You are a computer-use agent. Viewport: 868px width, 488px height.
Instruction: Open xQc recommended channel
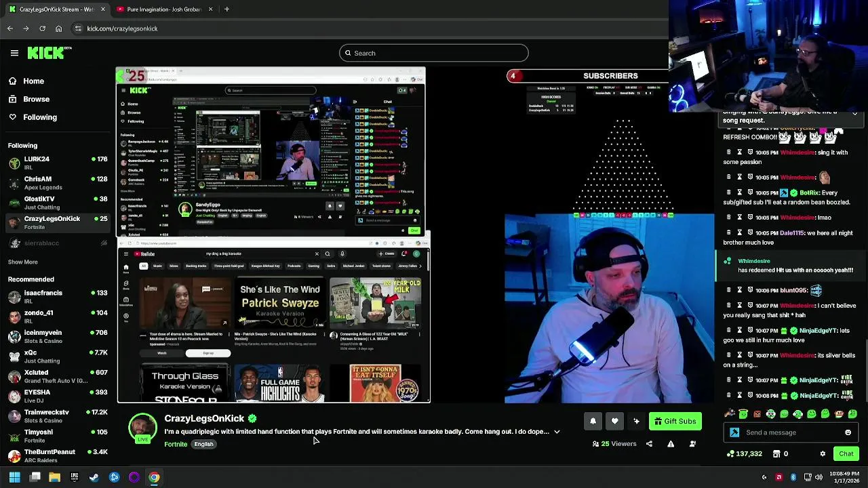(57, 357)
